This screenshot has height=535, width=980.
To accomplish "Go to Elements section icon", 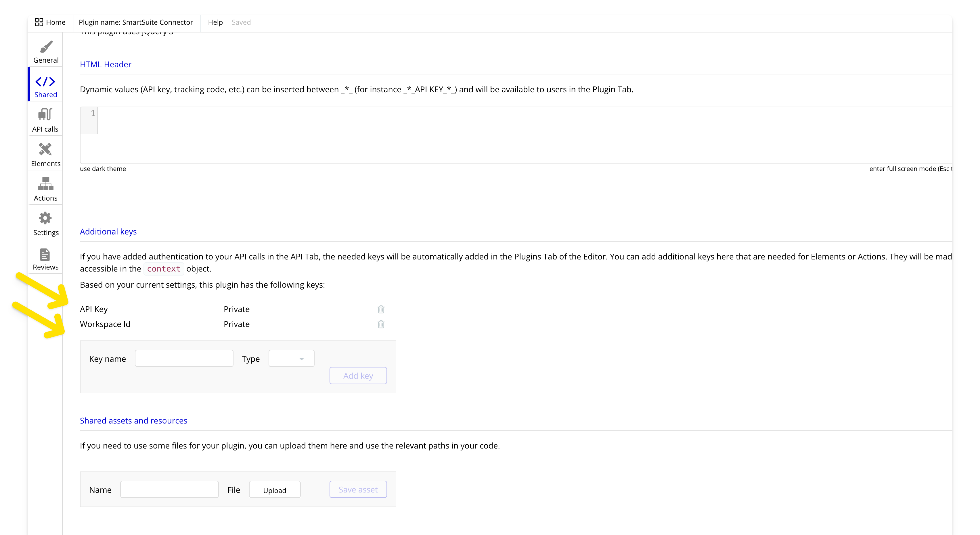I will [x=45, y=149].
